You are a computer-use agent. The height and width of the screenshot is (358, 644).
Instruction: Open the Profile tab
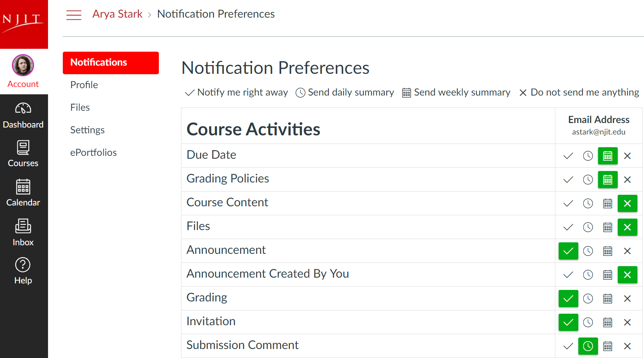84,85
